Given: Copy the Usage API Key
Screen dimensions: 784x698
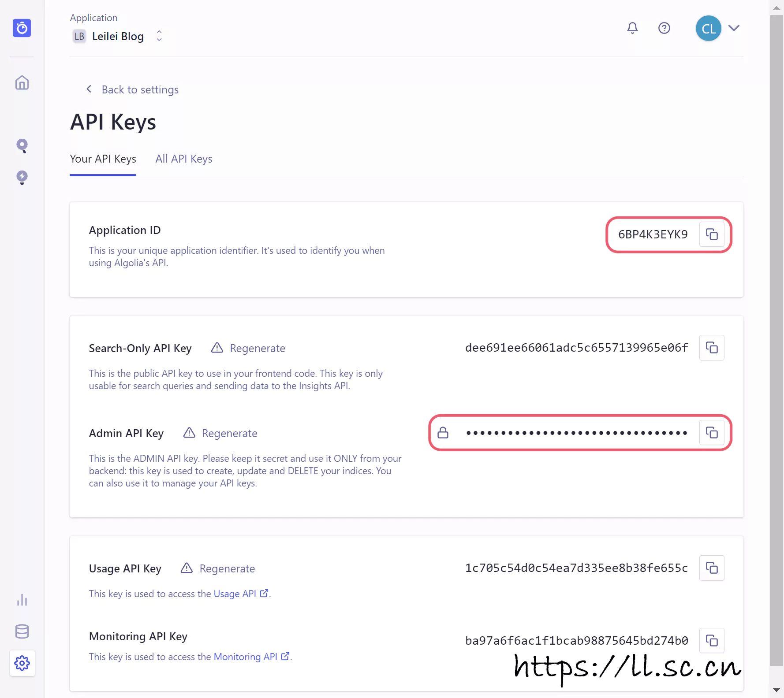Looking at the screenshot, I should point(711,568).
